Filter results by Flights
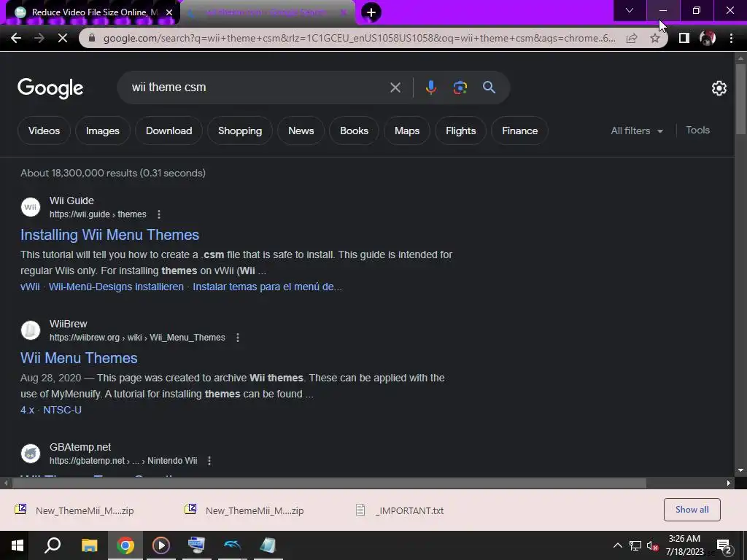 (x=461, y=131)
